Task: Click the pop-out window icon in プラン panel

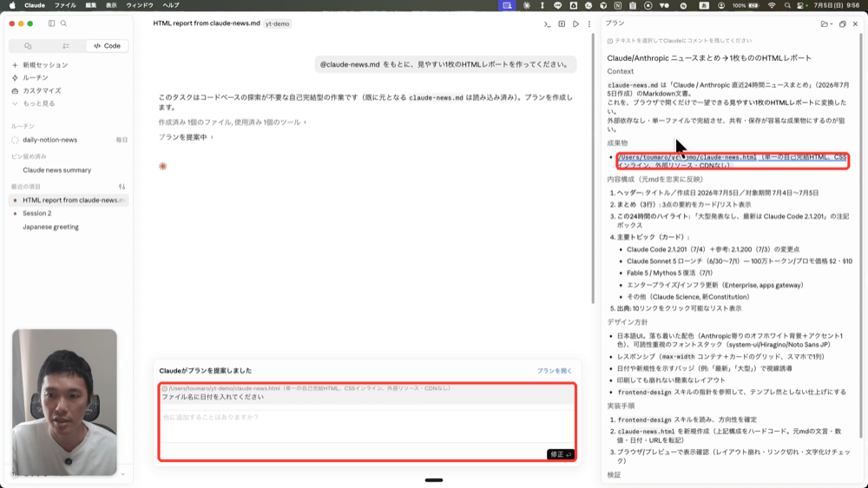Action: tap(843, 23)
